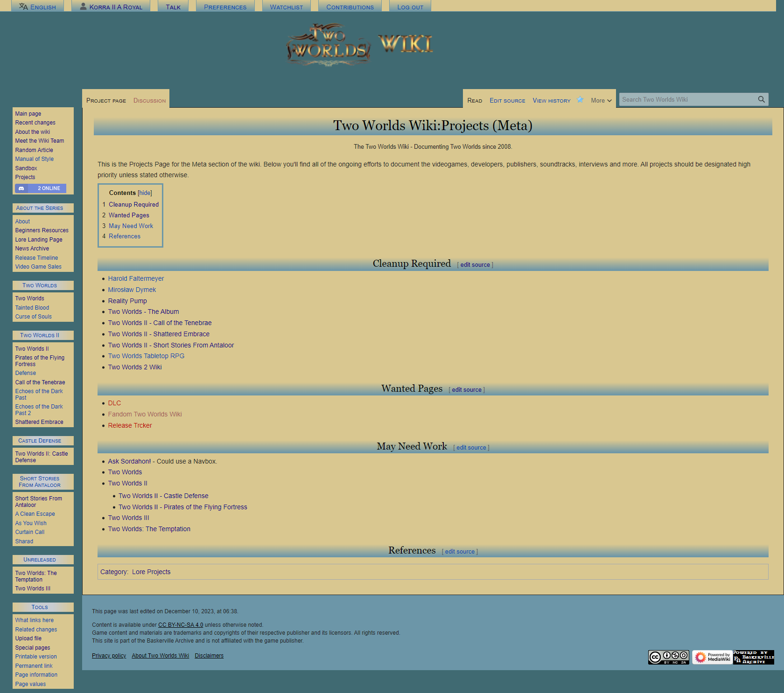The width and height of the screenshot is (784, 693).
Task: Edit source of the Cleanup Required section
Action: (x=475, y=265)
